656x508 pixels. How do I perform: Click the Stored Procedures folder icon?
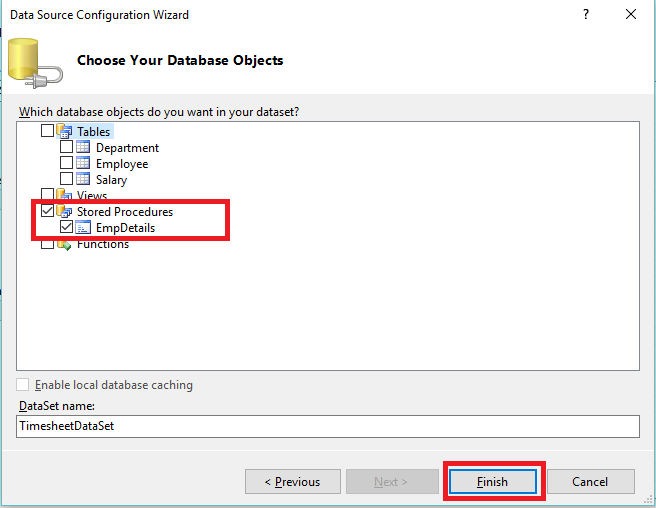(65, 212)
